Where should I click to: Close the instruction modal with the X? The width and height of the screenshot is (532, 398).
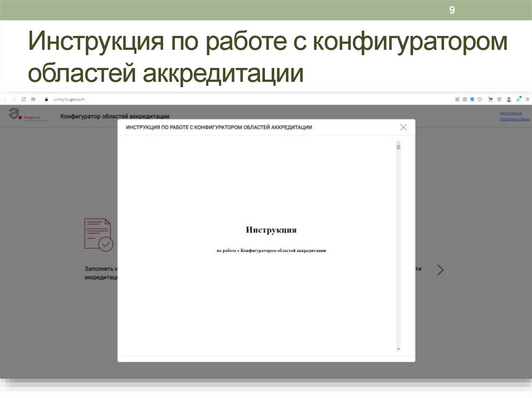pos(404,126)
